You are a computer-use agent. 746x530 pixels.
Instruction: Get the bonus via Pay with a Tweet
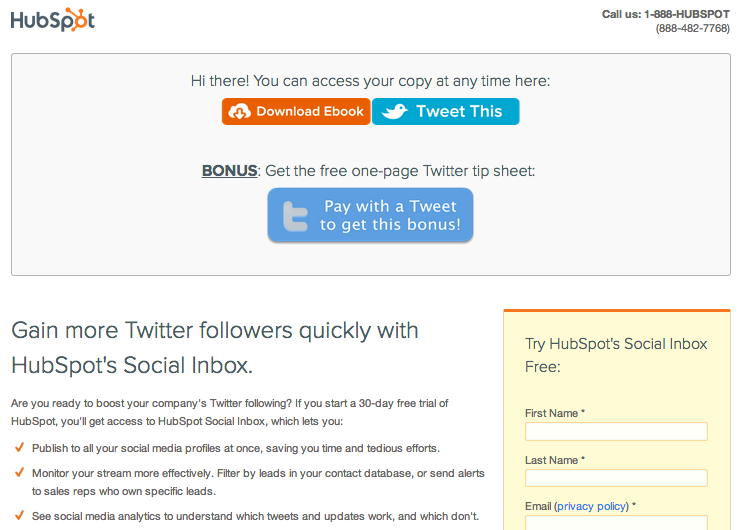pos(370,215)
